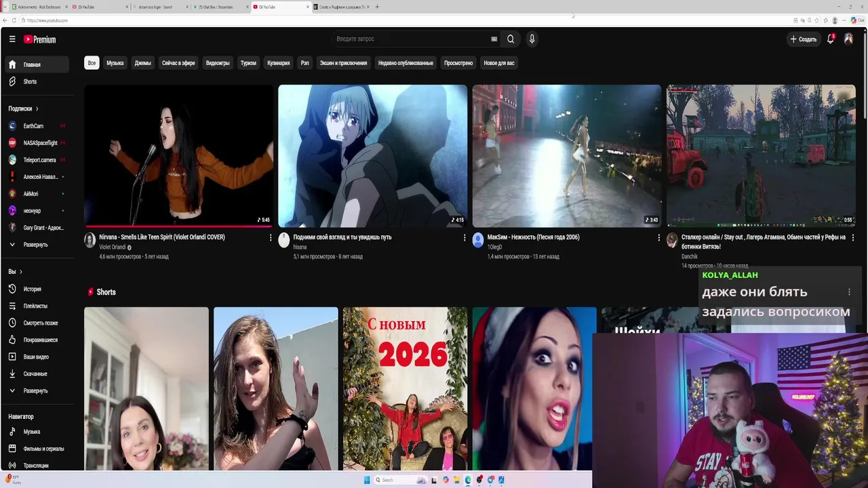Select the Все filter chip
This screenshot has height=488, width=868.
tap(92, 63)
